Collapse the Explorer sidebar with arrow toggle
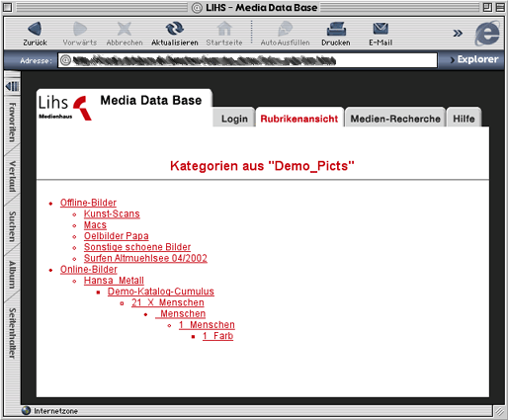The width and height of the screenshot is (508, 420). coord(12,86)
